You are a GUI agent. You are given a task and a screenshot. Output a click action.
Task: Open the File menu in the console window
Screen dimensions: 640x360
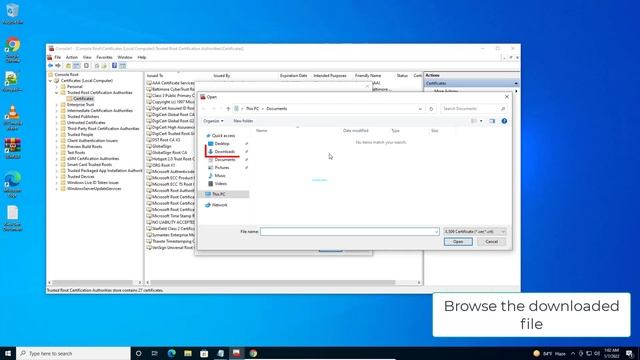click(x=58, y=58)
